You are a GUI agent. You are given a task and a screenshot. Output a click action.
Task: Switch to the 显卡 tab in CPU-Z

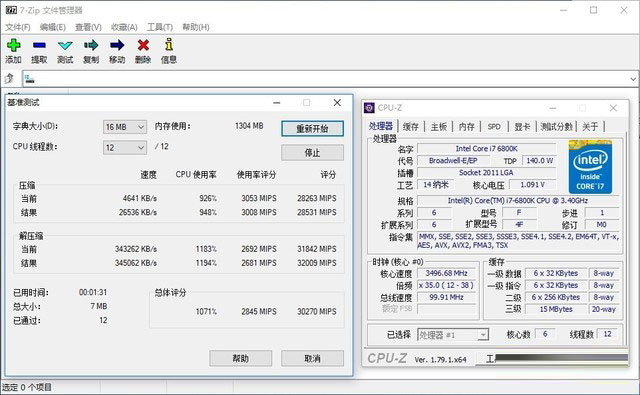[x=522, y=126]
